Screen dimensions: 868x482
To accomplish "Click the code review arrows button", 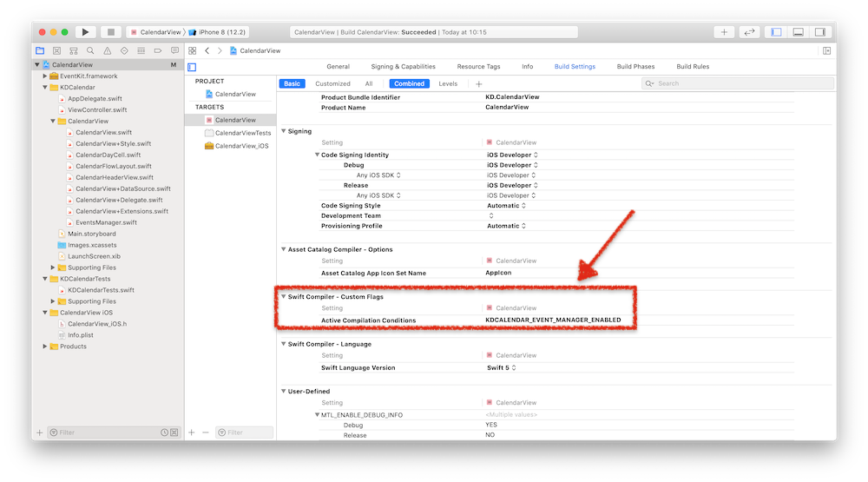I will [x=748, y=32].
